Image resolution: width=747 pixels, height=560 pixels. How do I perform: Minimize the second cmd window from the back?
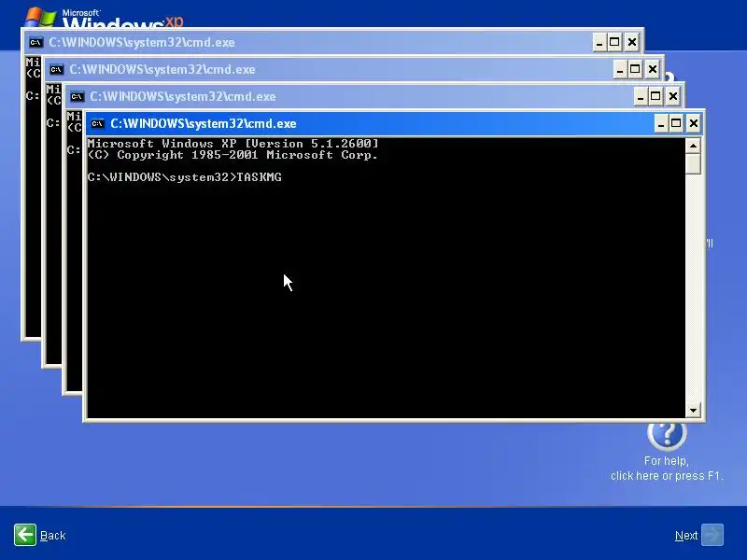click(x=620, y=69)
